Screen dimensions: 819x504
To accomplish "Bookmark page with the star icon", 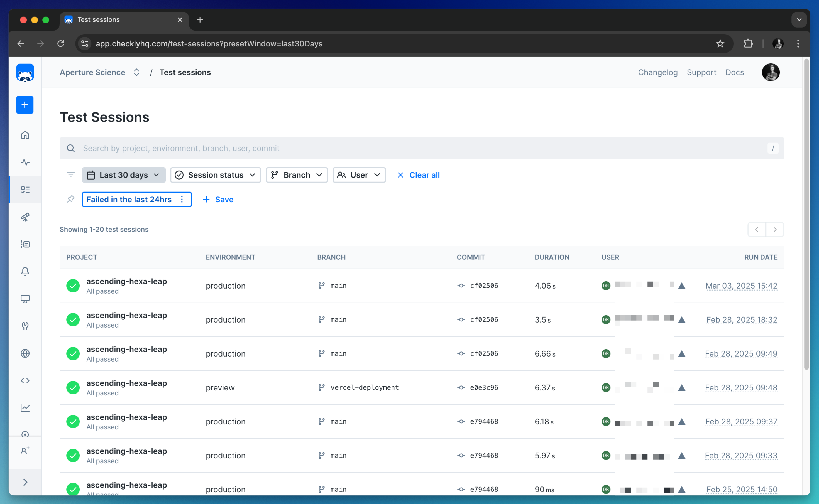I will coord(720,44).
